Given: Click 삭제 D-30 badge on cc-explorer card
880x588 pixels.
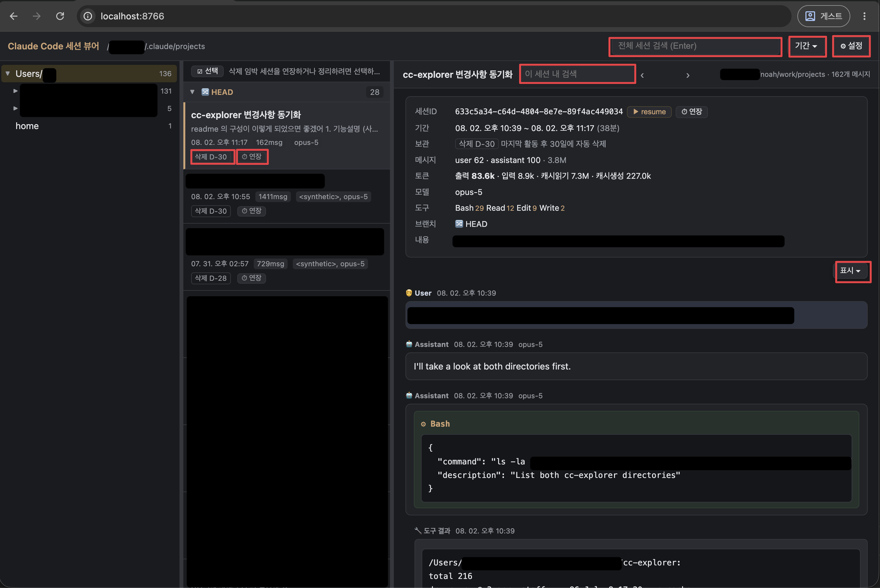Looking at the screenshot, I should [211, 157].
